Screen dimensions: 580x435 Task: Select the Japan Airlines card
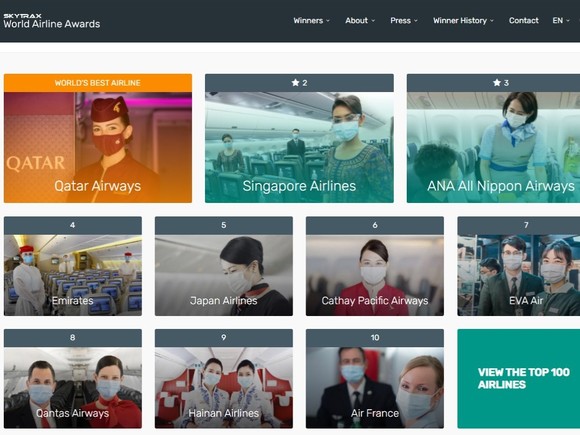tap(223, 266)
